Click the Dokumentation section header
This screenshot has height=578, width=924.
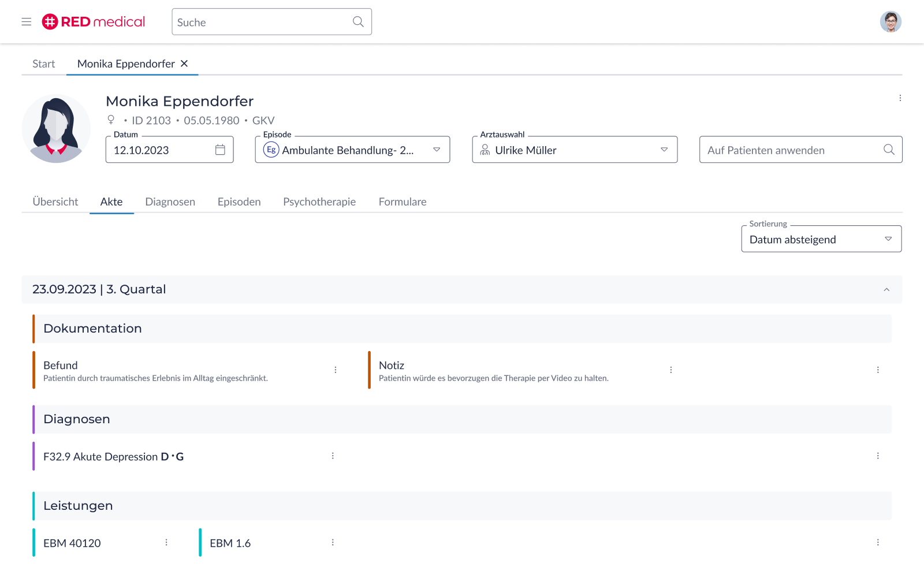[x=462, y=329]
